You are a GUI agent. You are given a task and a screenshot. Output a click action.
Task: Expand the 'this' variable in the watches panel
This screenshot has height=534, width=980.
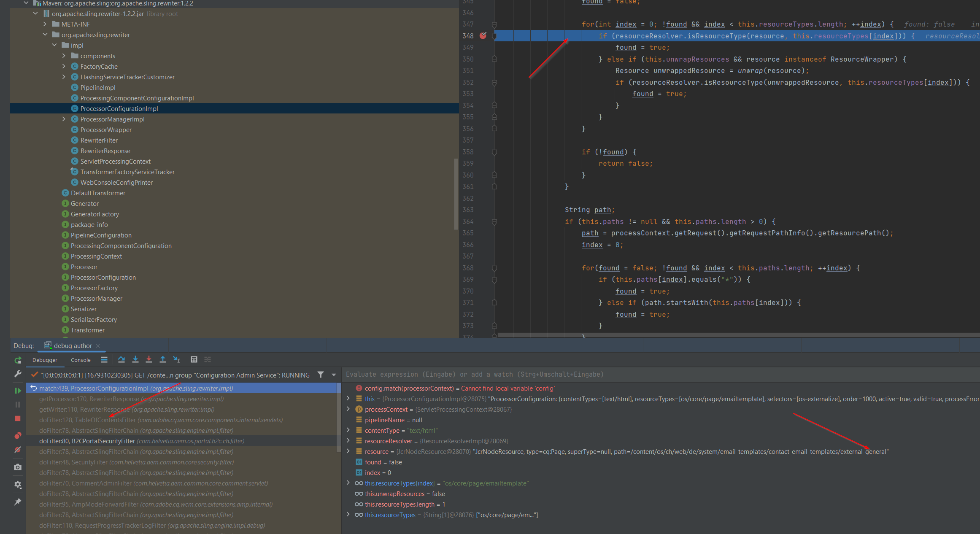click(348, 398)
